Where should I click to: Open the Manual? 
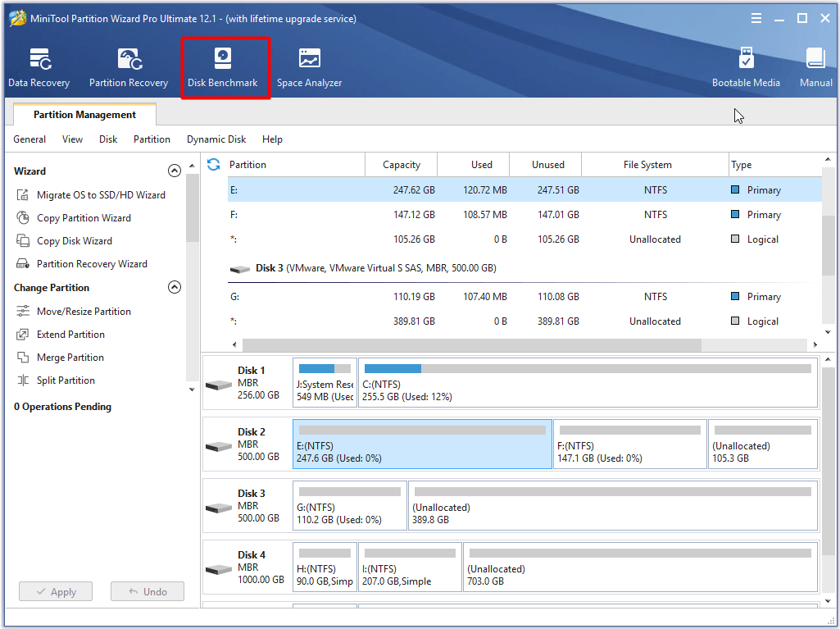tap(816, 67)
